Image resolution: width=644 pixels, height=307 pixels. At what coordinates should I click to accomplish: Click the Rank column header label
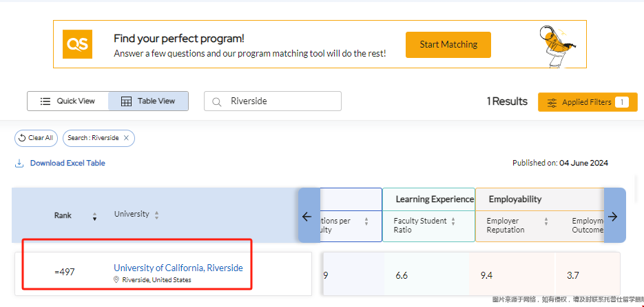(63, 215)
